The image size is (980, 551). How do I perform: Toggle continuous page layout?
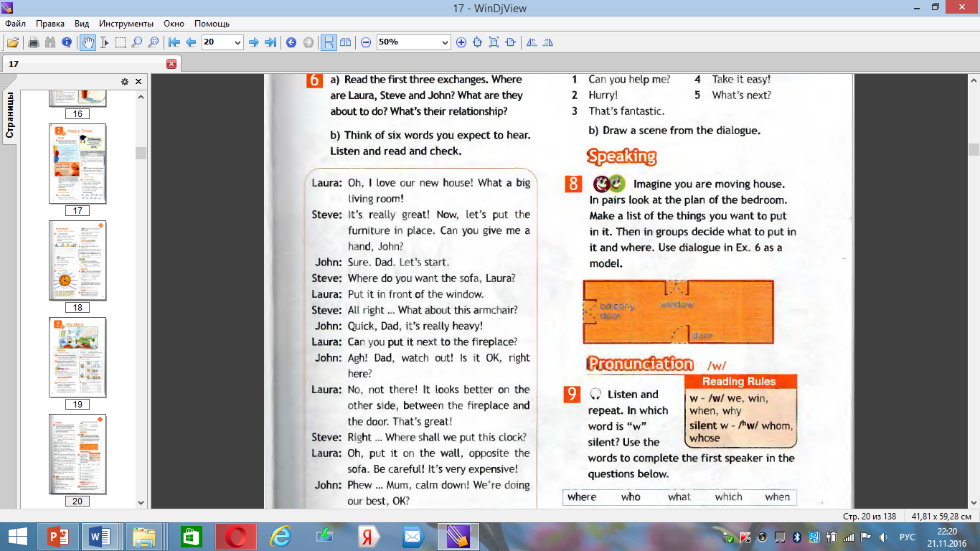pyautogui.click(x=329, y=42)
